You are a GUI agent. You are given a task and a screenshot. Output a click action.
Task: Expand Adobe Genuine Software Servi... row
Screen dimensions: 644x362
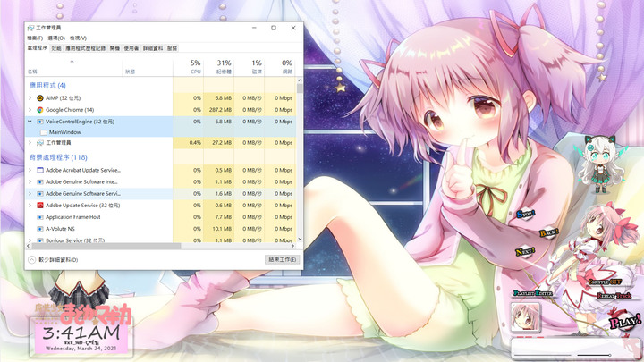[30, 193]
